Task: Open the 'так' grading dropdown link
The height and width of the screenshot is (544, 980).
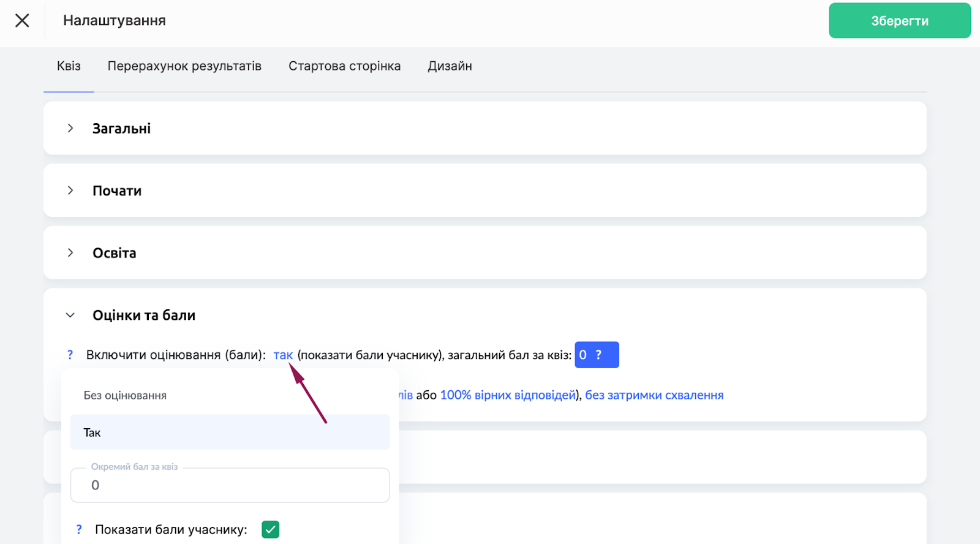Action: click(283, 355)
